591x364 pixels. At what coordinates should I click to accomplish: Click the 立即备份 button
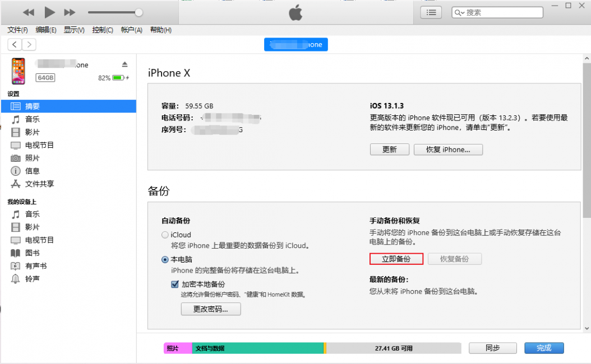tap(396, 259)
